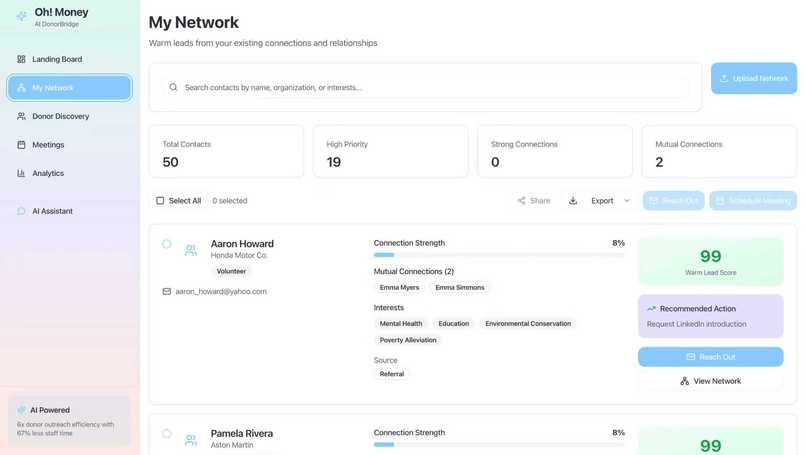
Task: Click the Referral source tag
Action: coord(392,374)
